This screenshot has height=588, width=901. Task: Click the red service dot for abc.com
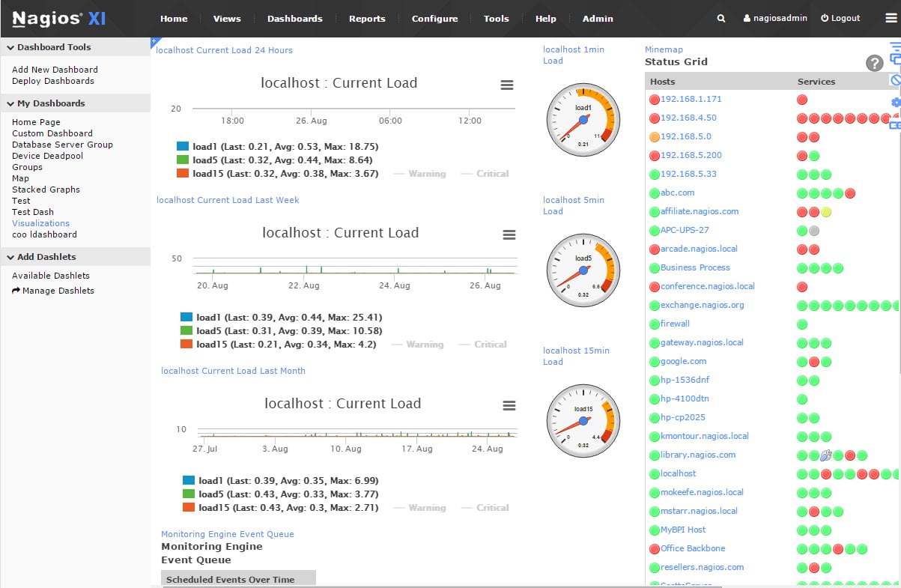click(x=850, y=193)
